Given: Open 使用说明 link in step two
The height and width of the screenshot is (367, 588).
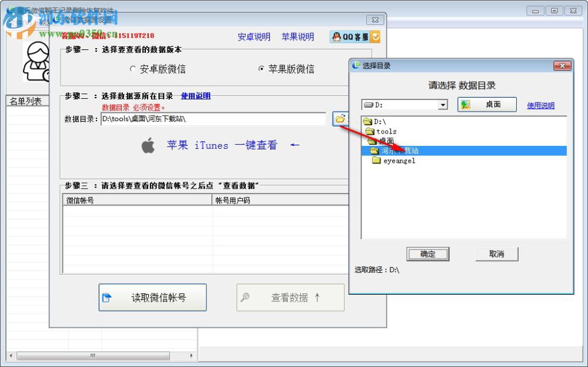Looking at the screenshot, I should 196,96.
